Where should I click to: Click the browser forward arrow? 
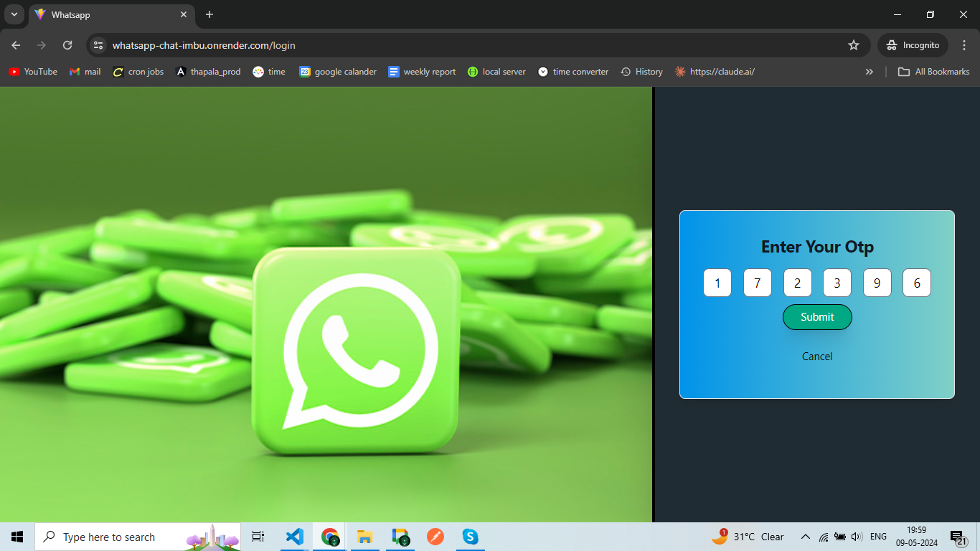[x=42, y=45]
